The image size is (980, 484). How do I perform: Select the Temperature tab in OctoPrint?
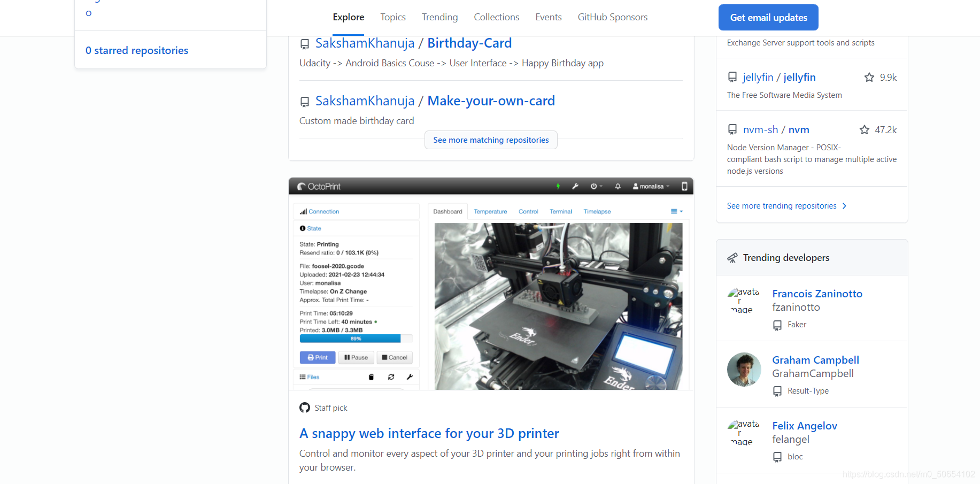click(490, 211)
